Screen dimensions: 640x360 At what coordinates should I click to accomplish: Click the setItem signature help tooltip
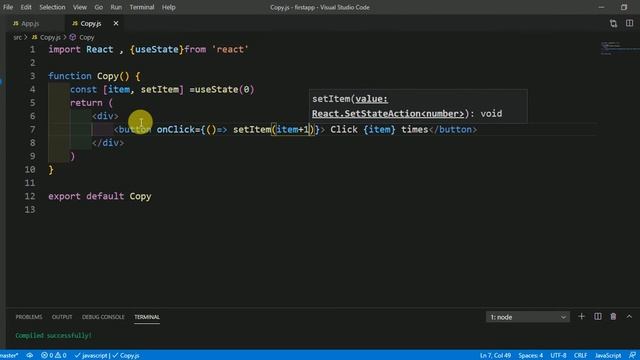[x=418, y=106]
